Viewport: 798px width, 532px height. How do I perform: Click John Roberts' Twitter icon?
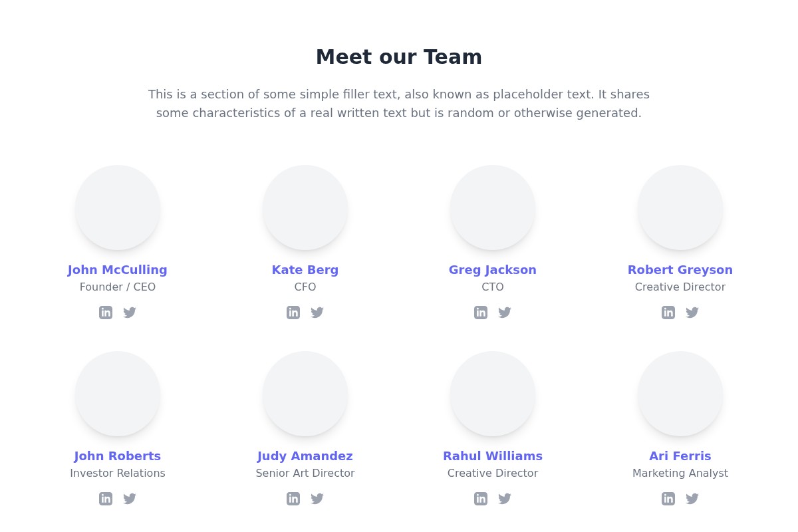[130, 498]
